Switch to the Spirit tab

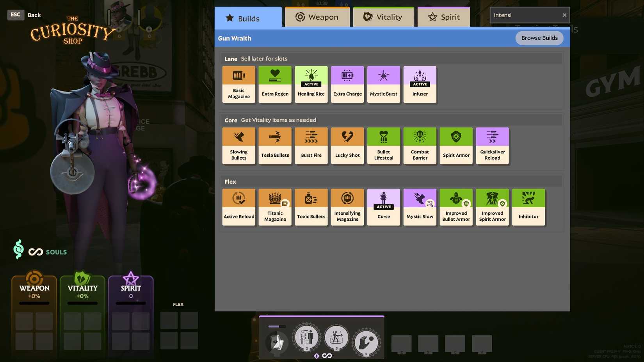tap(444, 17)
